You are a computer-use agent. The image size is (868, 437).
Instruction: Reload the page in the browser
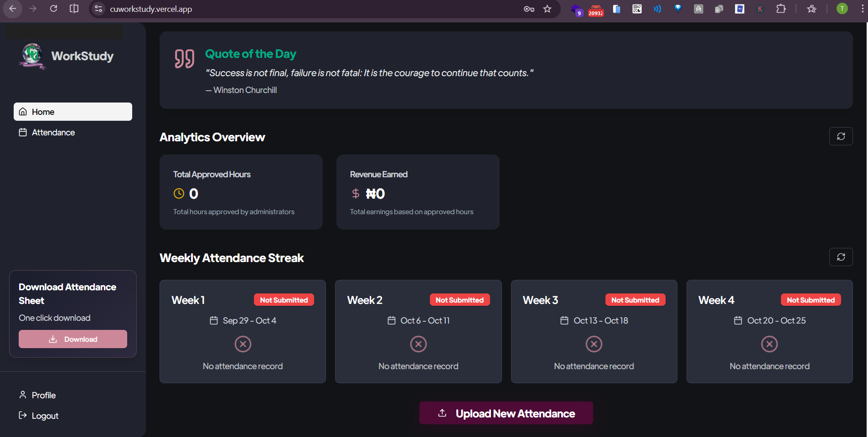click(x=53, y=9)
